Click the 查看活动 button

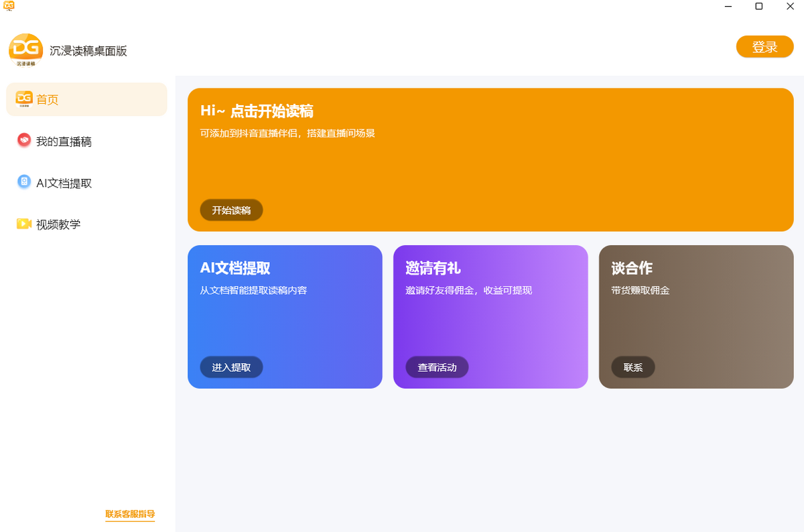click(x=437, y=367)
